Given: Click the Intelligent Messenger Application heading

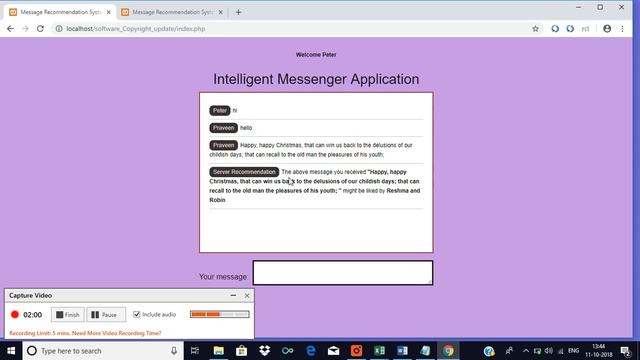Looking at the screenshot, I should (x=316, y=79).
